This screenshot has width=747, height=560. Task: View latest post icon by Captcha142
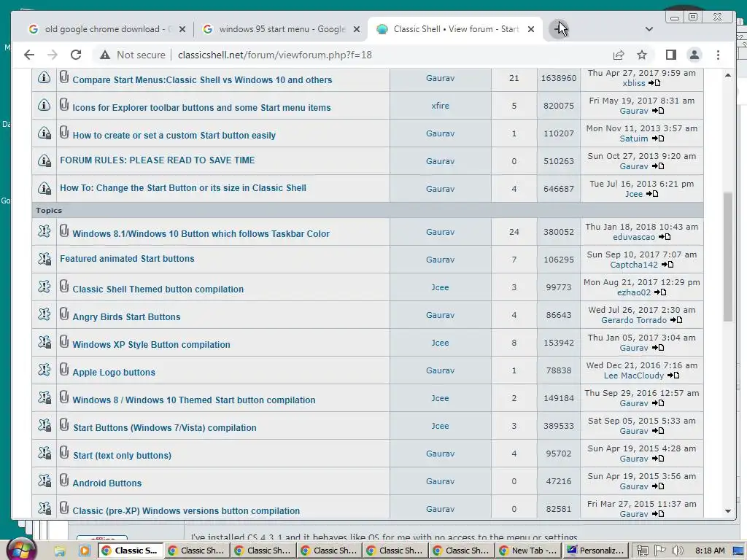[x=667, y=265]
